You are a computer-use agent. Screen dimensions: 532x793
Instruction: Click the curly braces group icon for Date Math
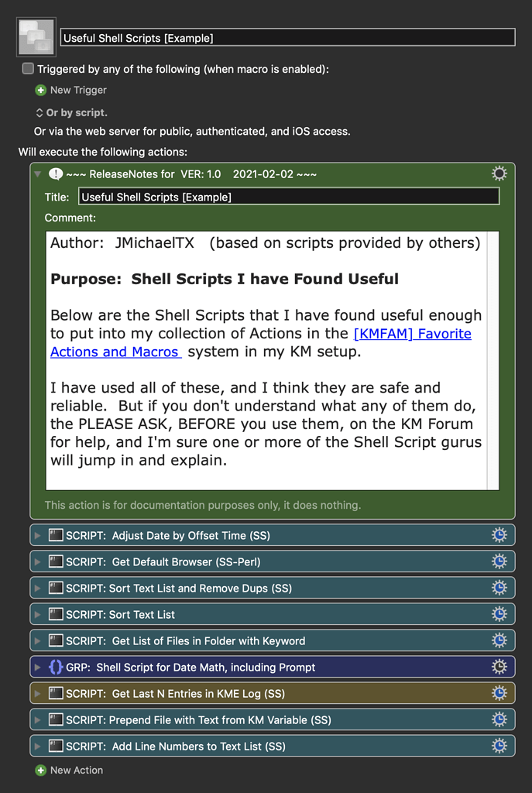tap(56, 667)
